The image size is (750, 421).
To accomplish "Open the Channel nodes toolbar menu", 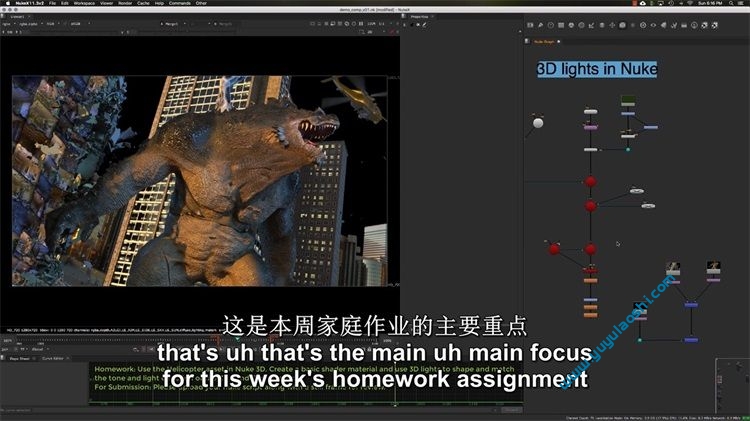I will [561, 25].
